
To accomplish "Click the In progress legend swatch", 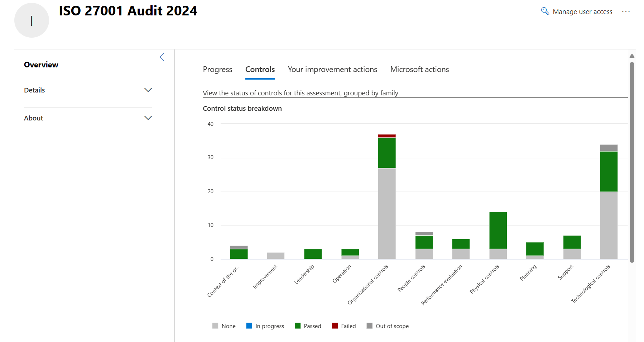I will tap(249, 326).
